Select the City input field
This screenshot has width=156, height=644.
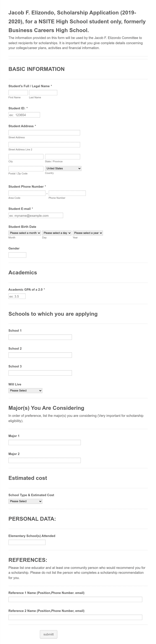pos(26,157)
